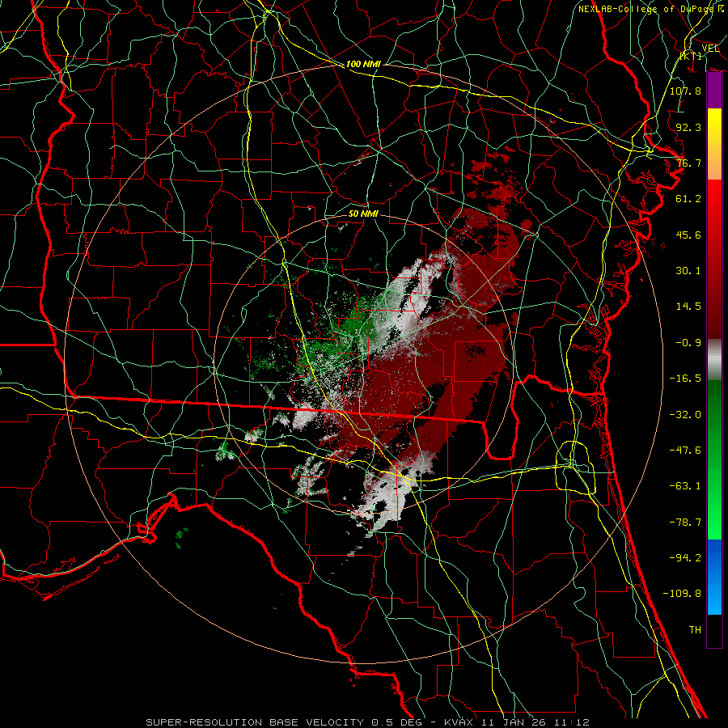
Task: Click the -0.9 value on the velocity scale
Action: tap(688, 343)
